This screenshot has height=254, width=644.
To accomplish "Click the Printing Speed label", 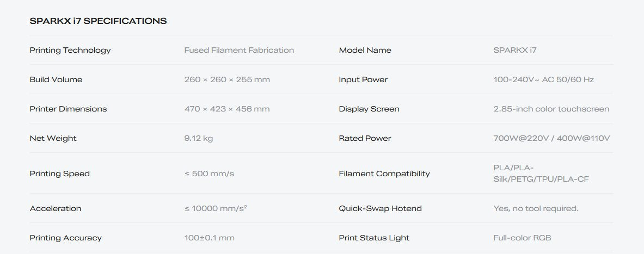I will (60, 174).
